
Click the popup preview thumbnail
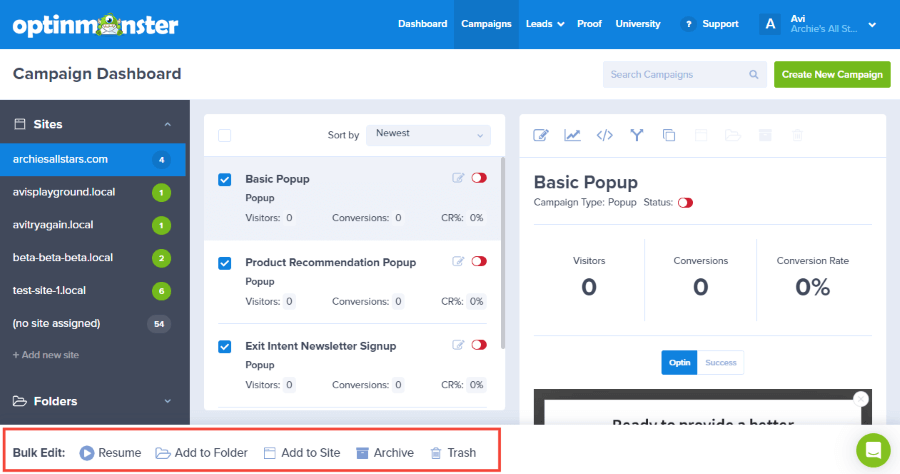[x=703, y=407]
